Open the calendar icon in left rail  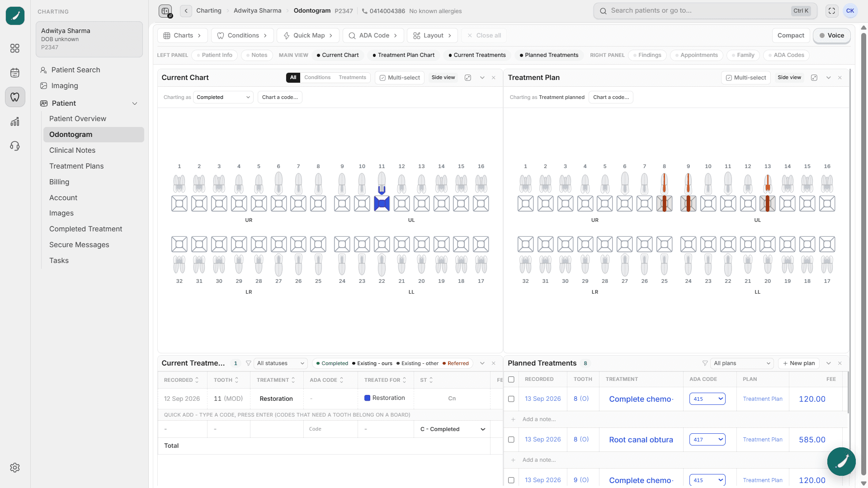coord(15,73)
